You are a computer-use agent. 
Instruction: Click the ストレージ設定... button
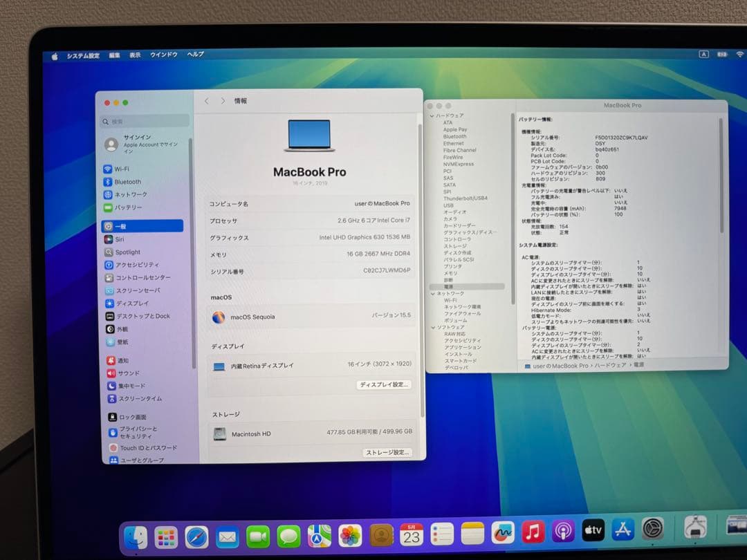click(x=387, y=452)
